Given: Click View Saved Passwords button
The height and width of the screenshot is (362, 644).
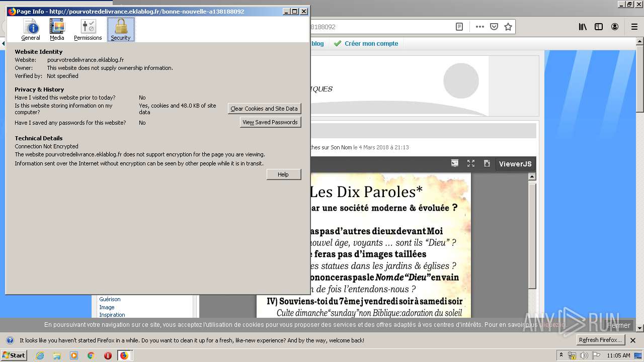Looking at the screenshot, I should (x=270, y=122).
